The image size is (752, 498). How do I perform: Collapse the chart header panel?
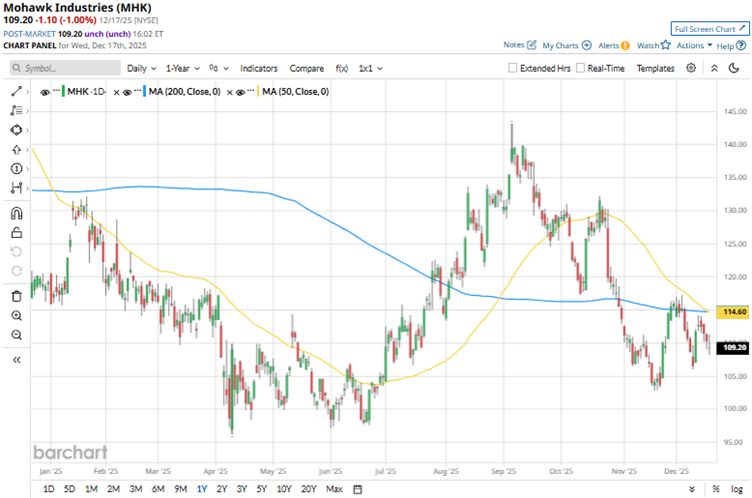tap(714, 68)
